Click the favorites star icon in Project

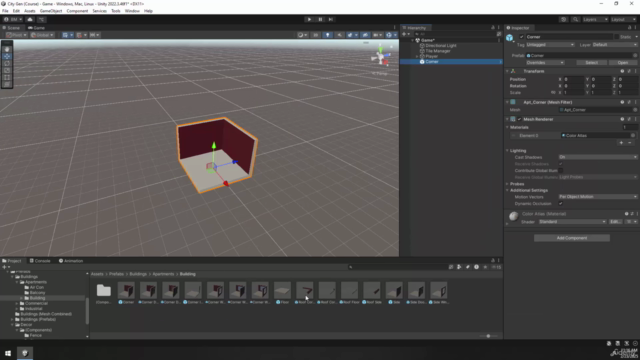click(485, 267)
